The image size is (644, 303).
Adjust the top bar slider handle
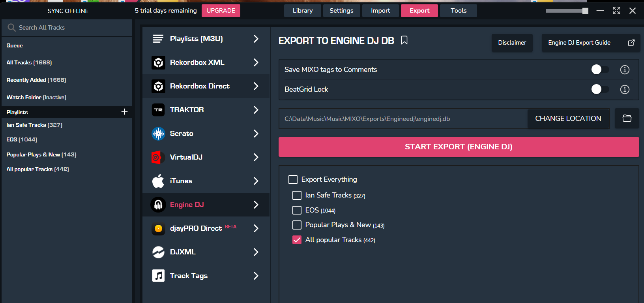click(585, 11)
